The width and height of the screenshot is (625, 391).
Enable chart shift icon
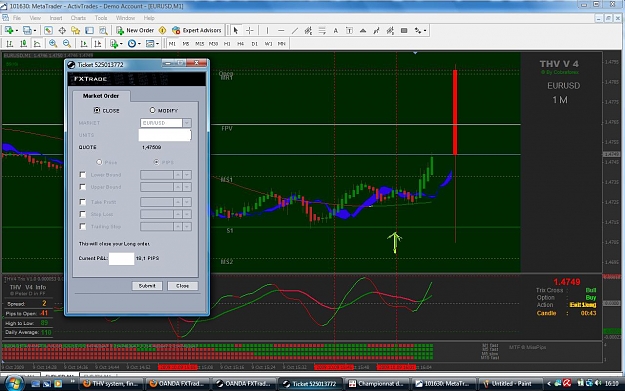click(x=97, y=43)
